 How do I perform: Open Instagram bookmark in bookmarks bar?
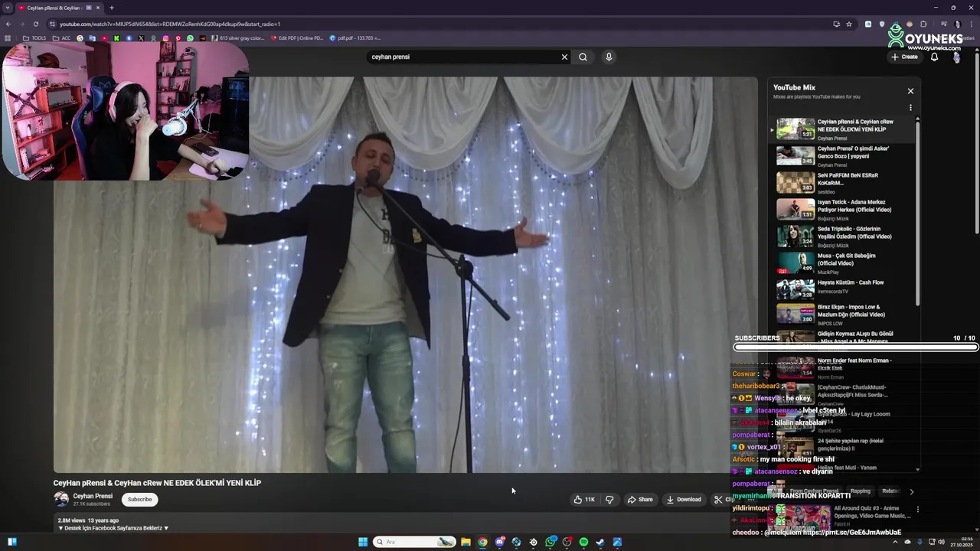point(165,37)
